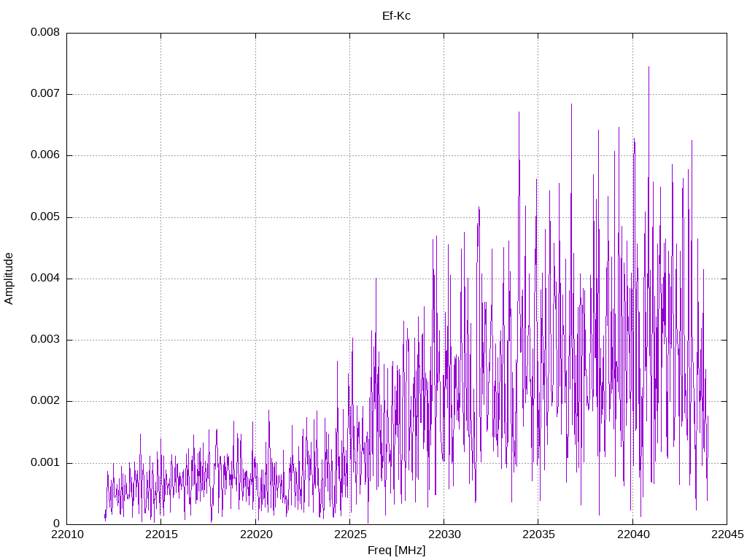Click the Freq [MHz] x-axis label
747x560 pixels.
[x=396, y=551]
